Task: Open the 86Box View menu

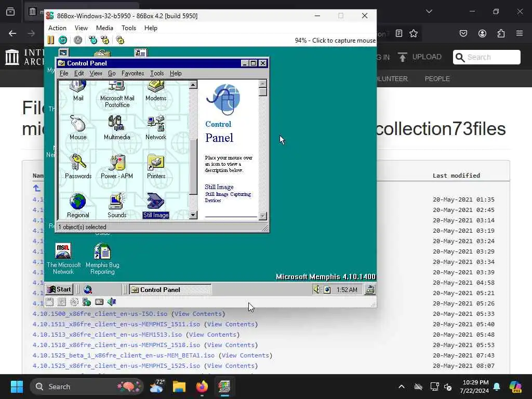Action: point(81,28)
